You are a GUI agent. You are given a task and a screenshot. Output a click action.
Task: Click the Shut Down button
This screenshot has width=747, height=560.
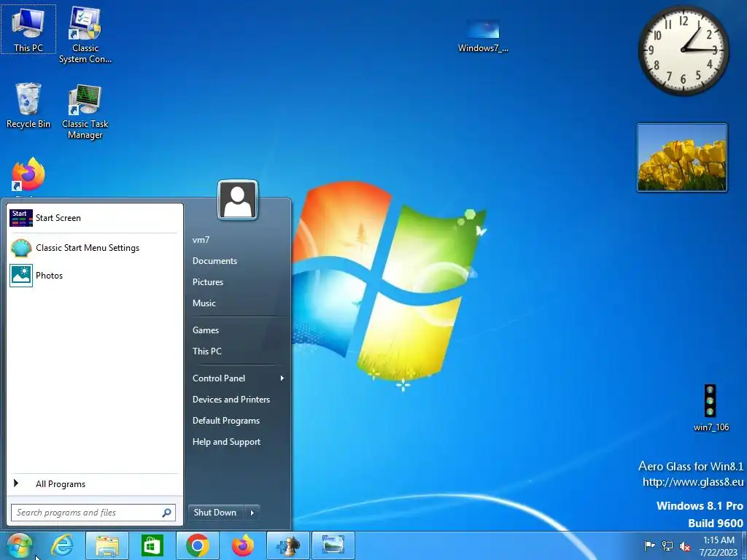[215, 513]
